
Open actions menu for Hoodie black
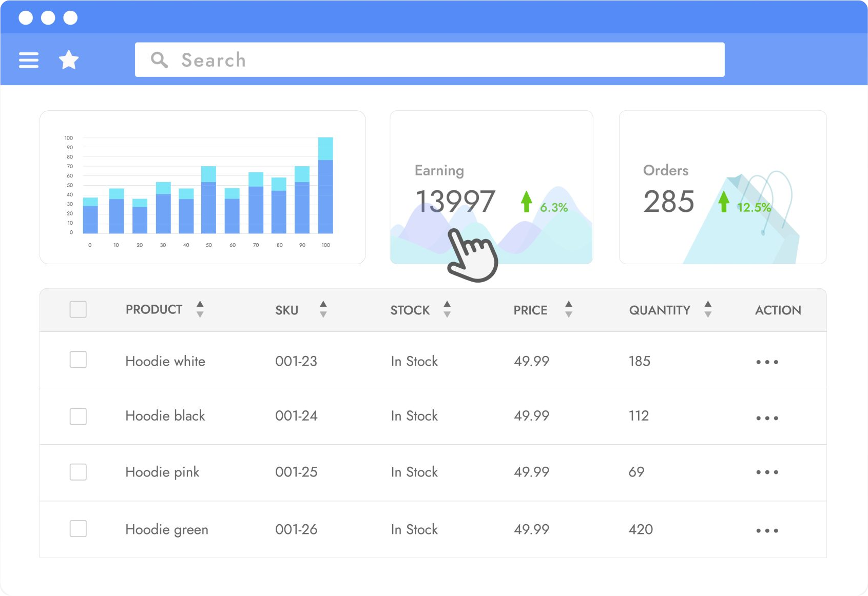(x=767, y=418)
